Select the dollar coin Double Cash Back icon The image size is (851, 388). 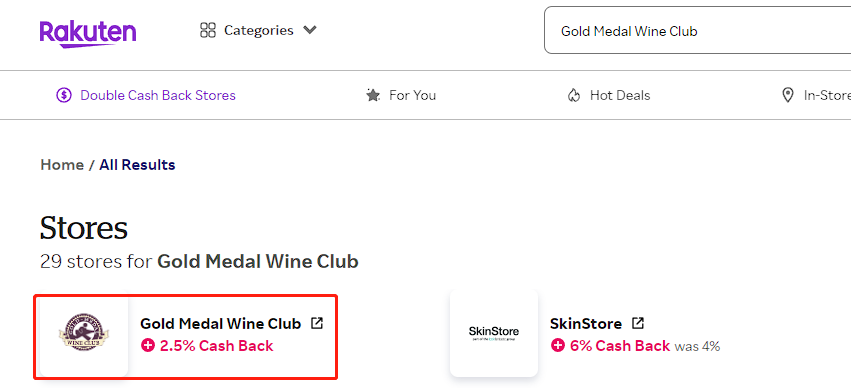pyautogui.click(x=64, y=96)
